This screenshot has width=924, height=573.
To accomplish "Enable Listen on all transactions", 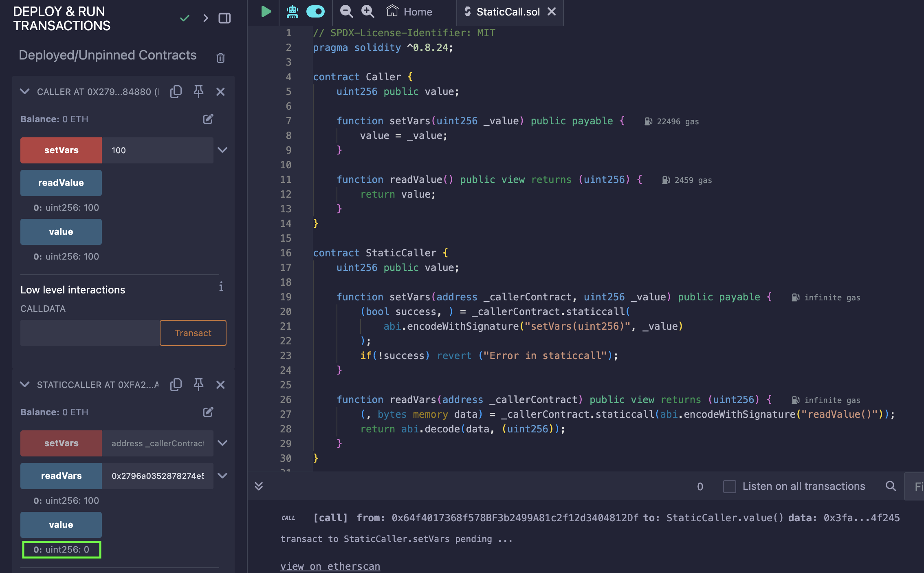I will click(x=729, y=486).
